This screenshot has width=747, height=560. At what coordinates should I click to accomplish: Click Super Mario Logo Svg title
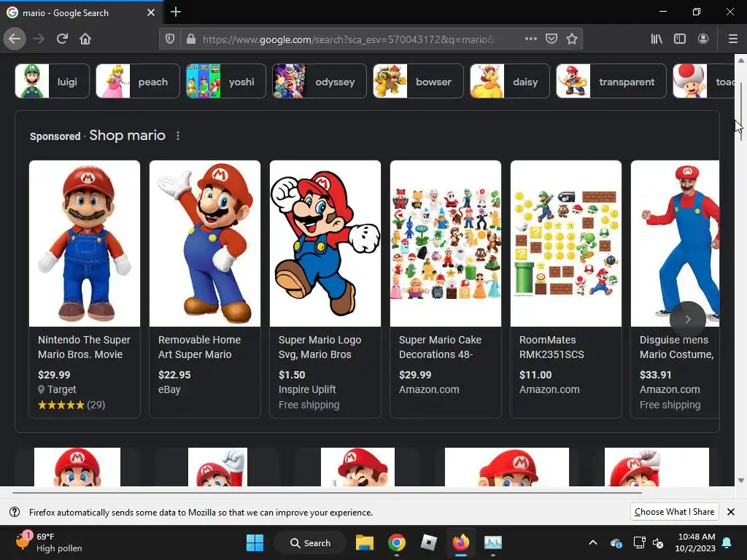320,347
